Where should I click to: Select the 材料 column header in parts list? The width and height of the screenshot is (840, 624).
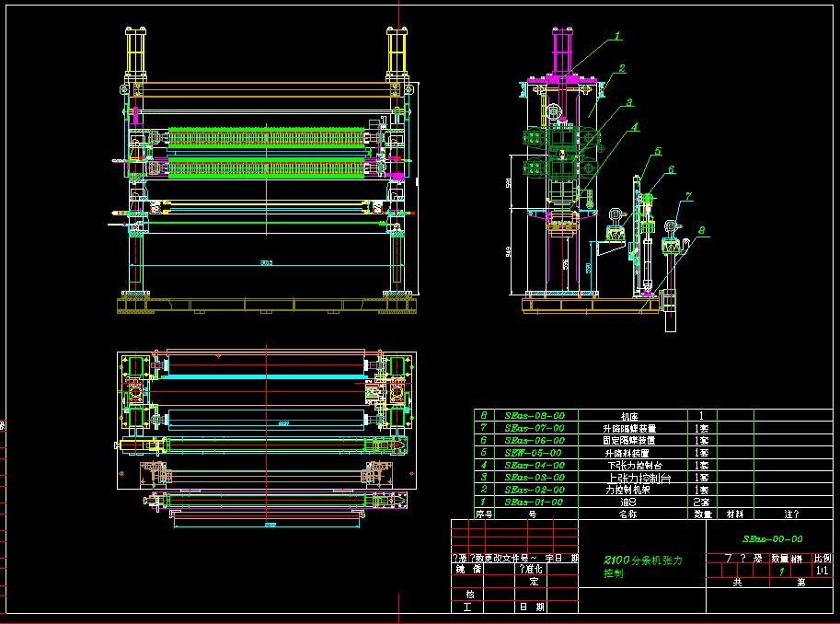point(735,514)
